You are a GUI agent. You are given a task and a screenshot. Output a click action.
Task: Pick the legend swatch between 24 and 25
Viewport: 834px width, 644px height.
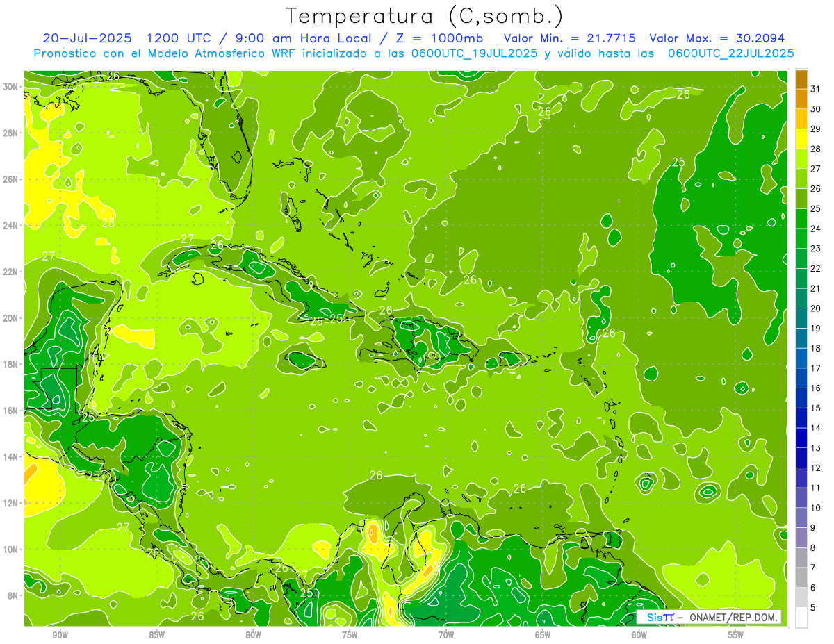pyautogui.click(x=801, y=218)
